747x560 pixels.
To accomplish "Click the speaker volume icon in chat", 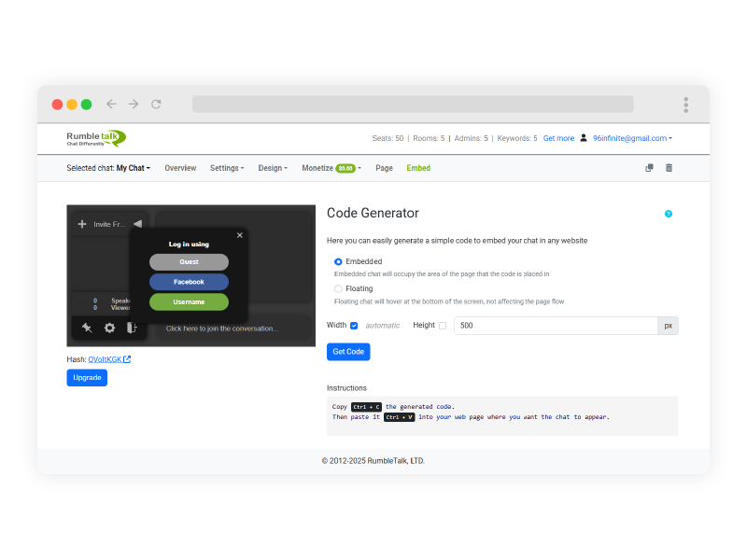I will tap(137, 224).
